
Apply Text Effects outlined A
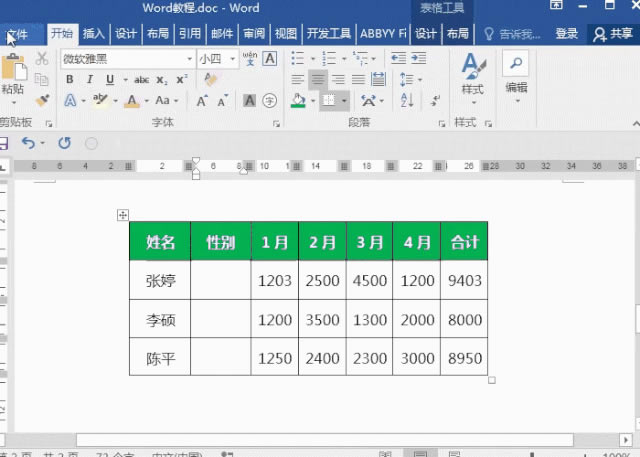coord(70,100)
